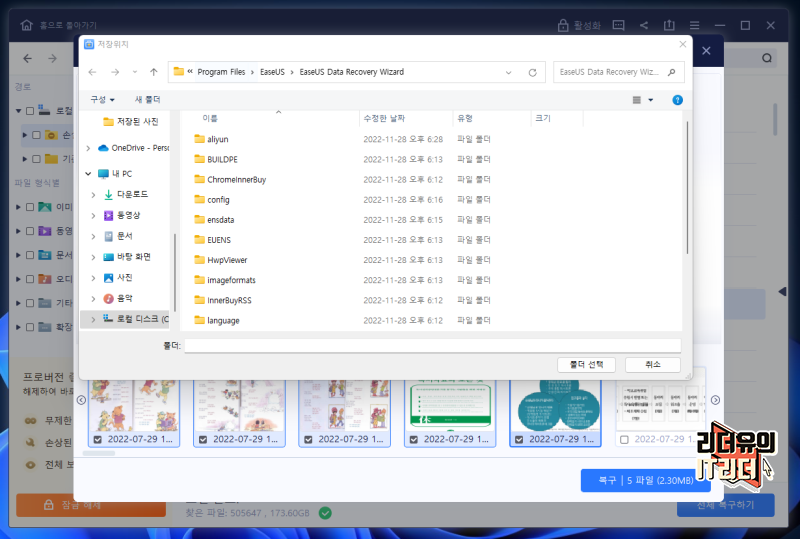
Task: Click the 폴더 name input field
Action: point(433,346)
